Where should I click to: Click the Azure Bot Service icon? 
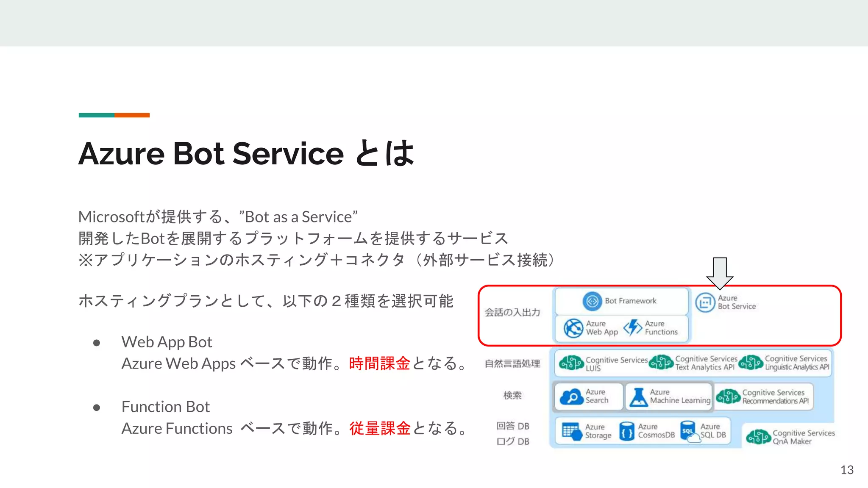(x=705, y=302)
